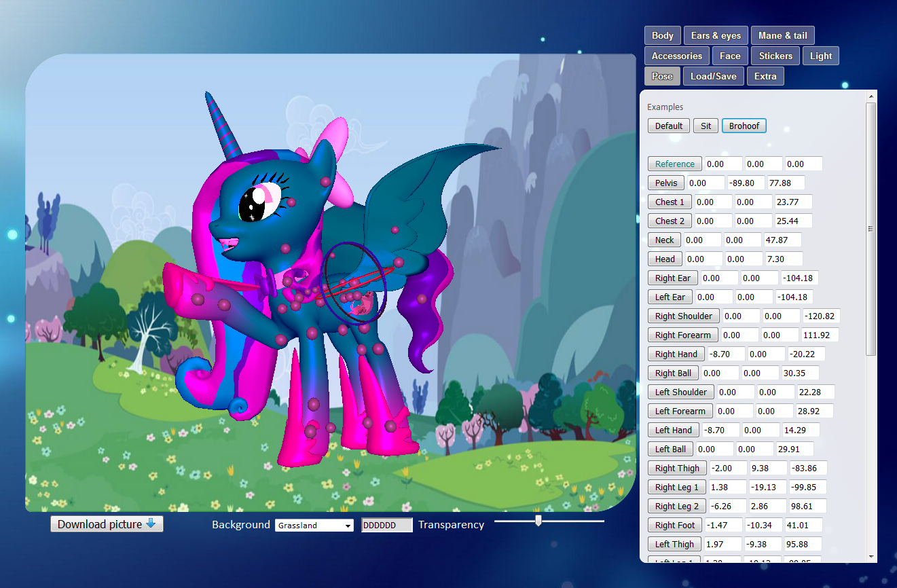The height and width of the screenshot is (588, 897).
Task: Click the Download picture button
Action: (107, 523)
